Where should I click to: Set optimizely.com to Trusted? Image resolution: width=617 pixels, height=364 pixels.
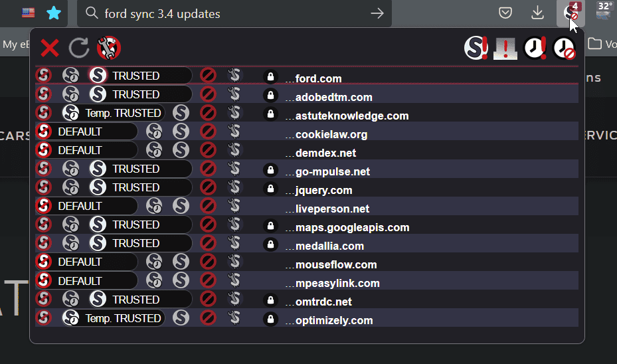tap(181, 318)
